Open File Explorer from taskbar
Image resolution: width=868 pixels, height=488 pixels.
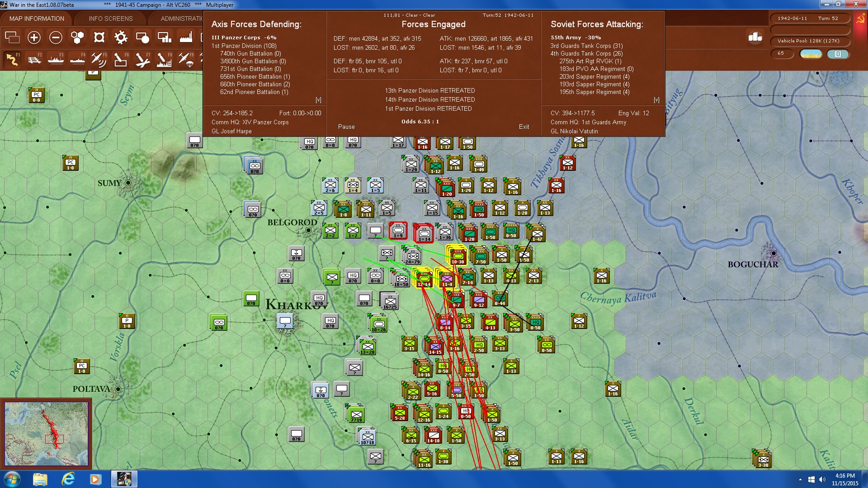pyautogui.click(x=40, y=479)
